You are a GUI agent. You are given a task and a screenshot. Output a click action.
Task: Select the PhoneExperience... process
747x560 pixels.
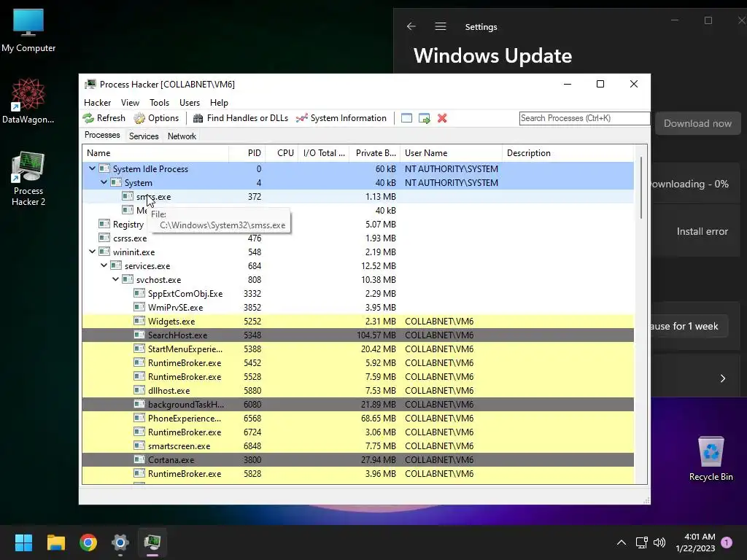357,418
